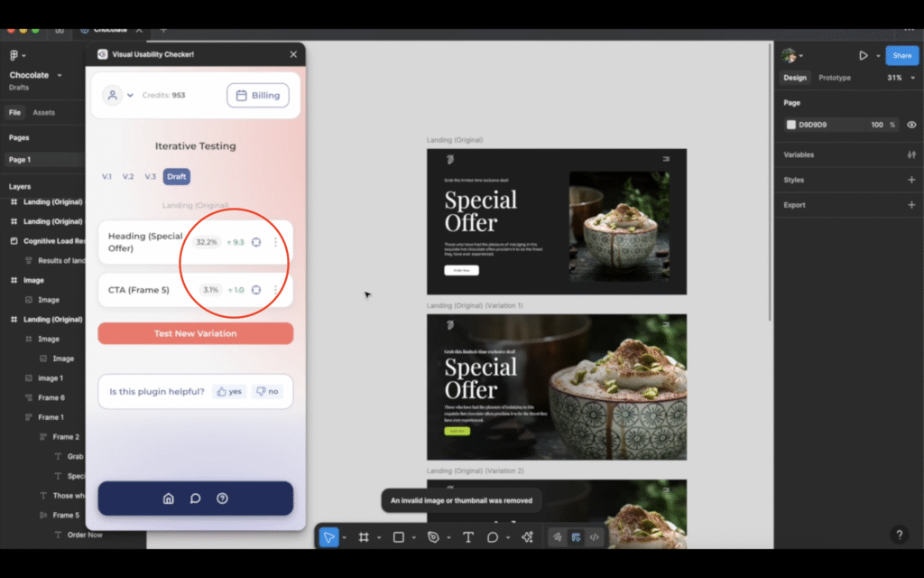This screenshot has width=924, height=578.
Task: Click the blue Share button
Action: (901, 55)
